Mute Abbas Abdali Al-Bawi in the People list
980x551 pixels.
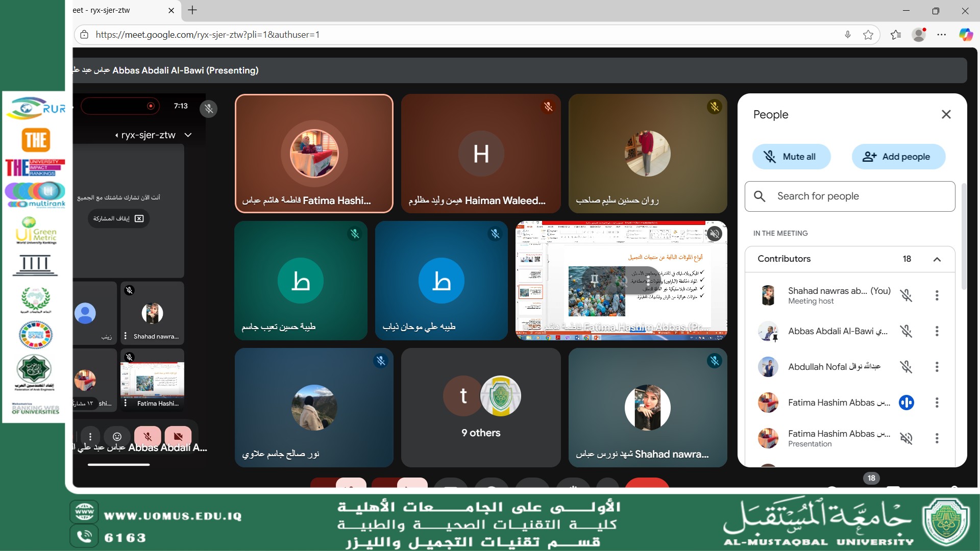coord(906,331)
